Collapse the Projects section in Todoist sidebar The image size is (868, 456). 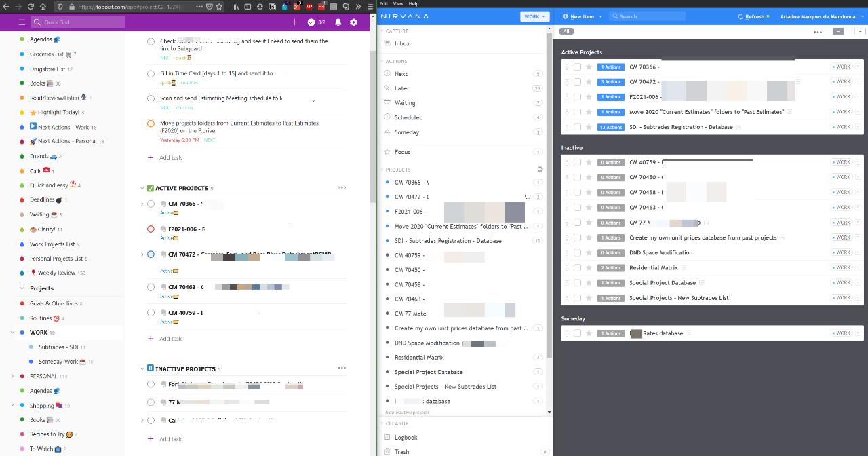[22, 288]
